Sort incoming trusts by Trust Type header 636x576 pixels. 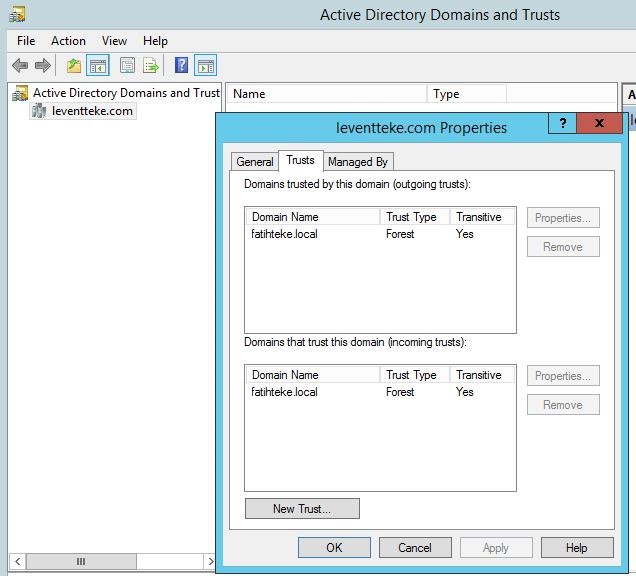tap(415, 375)
